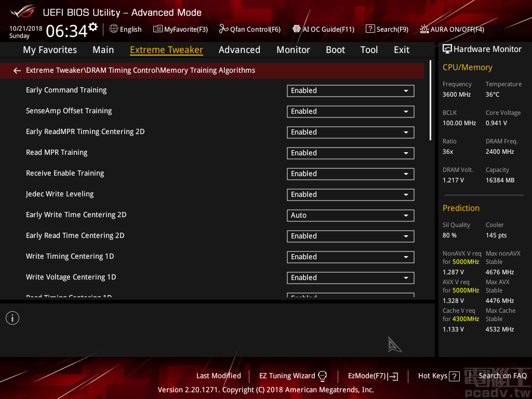Screen dimensions: 532x399
Task: Open time settings gear icon
Action: (93, 27)
